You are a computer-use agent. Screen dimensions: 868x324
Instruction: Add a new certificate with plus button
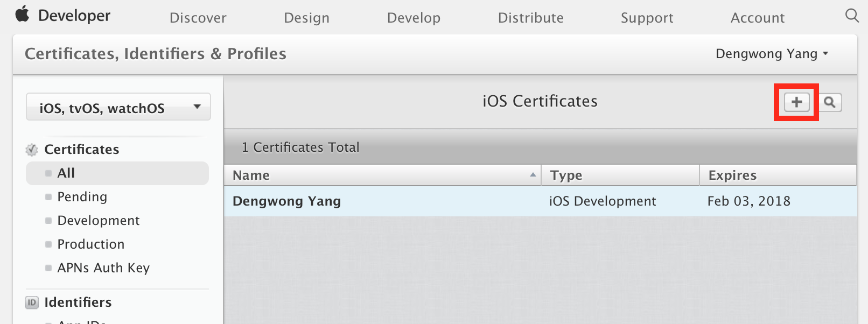point(796,102)
